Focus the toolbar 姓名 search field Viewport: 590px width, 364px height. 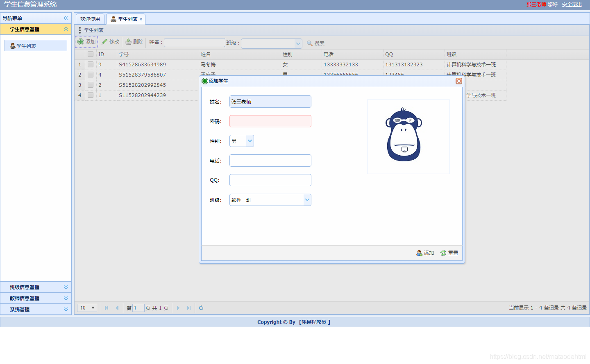click(x=195, y=43)
